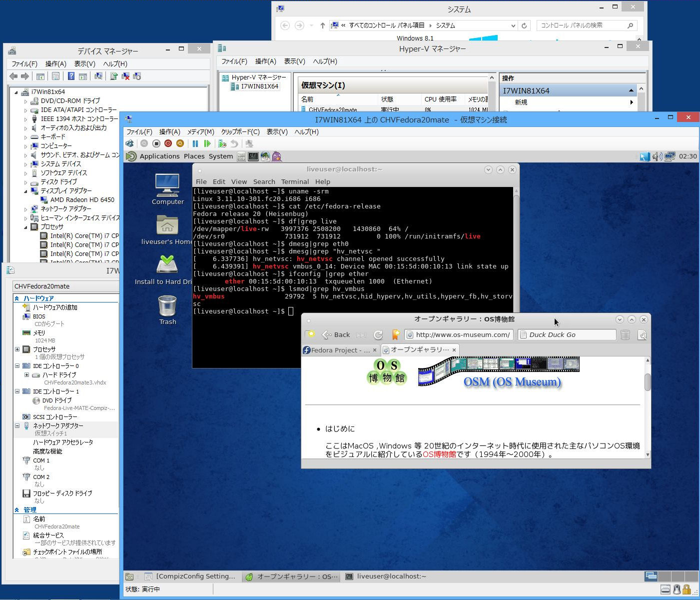
Task: Close the オープンギャラリ browser tab
Action: coord(454,350)
